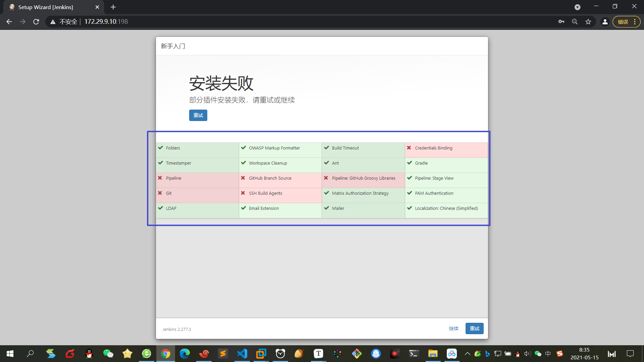The width and height of the screenshot is (644, 362).
Task: Open File Explorer from taskbar
Action: (433, 354)
